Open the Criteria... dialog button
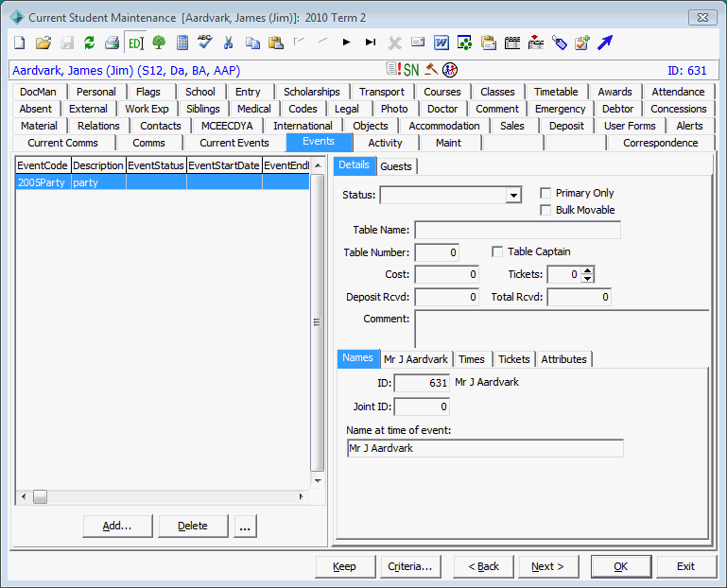This screenshot has height=588, width=727. click(410, 566)
